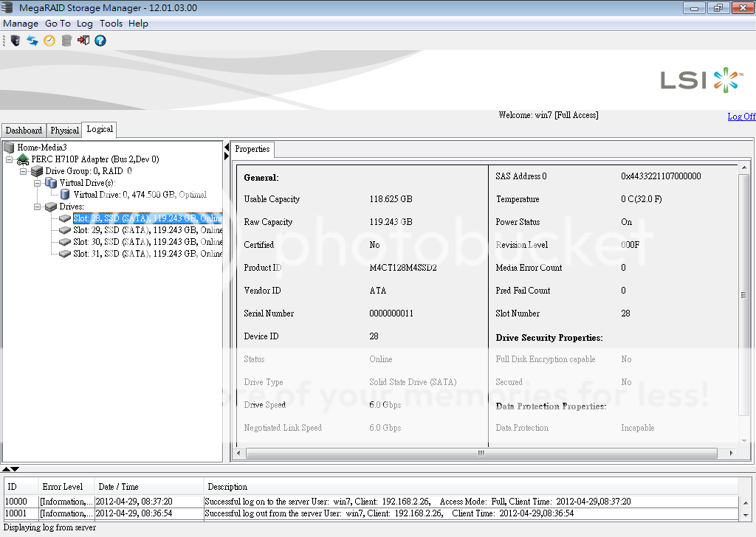Click the properties vertical scrollbar thumb

click(744, 294)
